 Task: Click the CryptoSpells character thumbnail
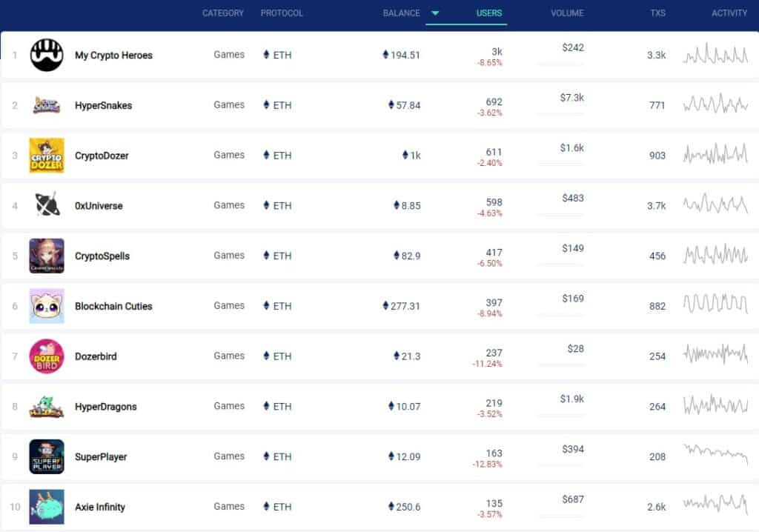(x=47, y=256)
